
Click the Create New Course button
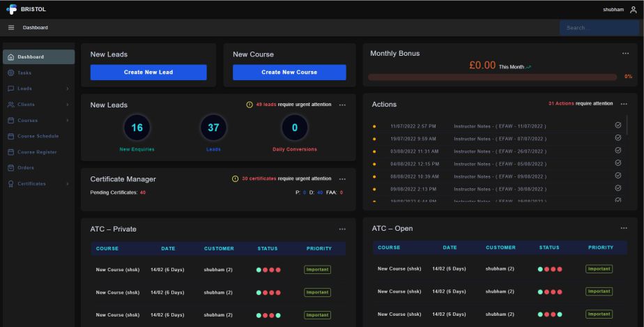pyautogui.click(x=289, y=73)
